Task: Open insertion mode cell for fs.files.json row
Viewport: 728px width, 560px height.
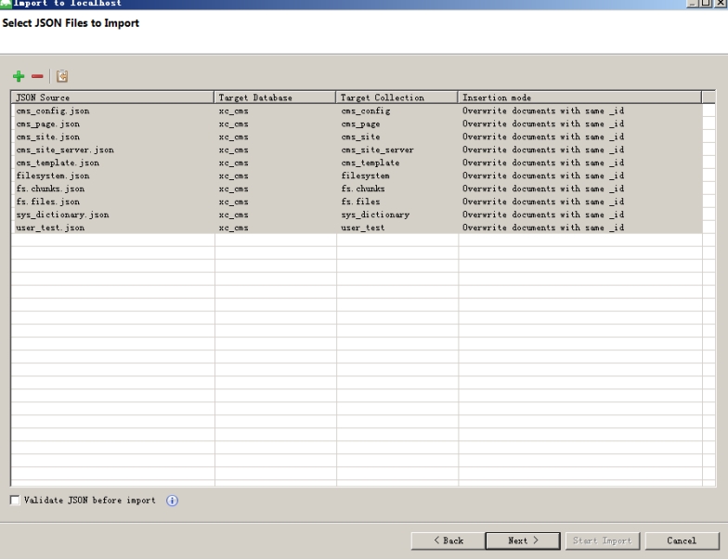Action: 579,202
